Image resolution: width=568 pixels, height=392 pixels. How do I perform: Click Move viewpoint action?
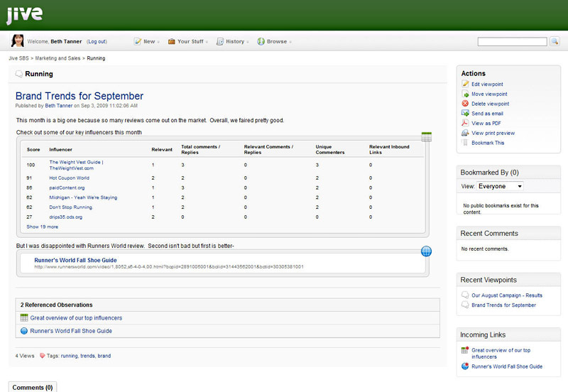coord(489,94)
